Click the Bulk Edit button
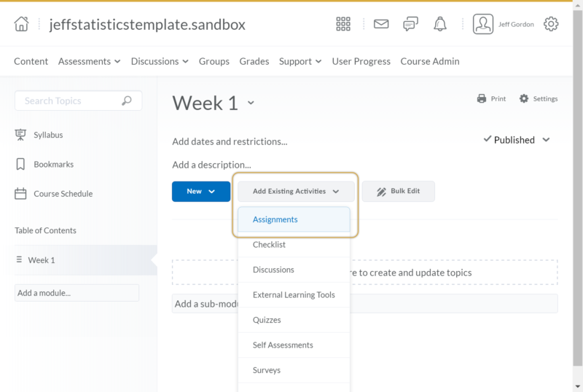The image size is (583, 392). click(x=398, y=191)
